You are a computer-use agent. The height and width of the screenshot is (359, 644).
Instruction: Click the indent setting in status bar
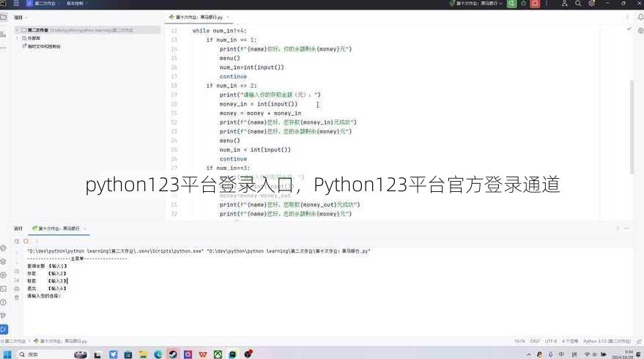[x=570, y=341]
